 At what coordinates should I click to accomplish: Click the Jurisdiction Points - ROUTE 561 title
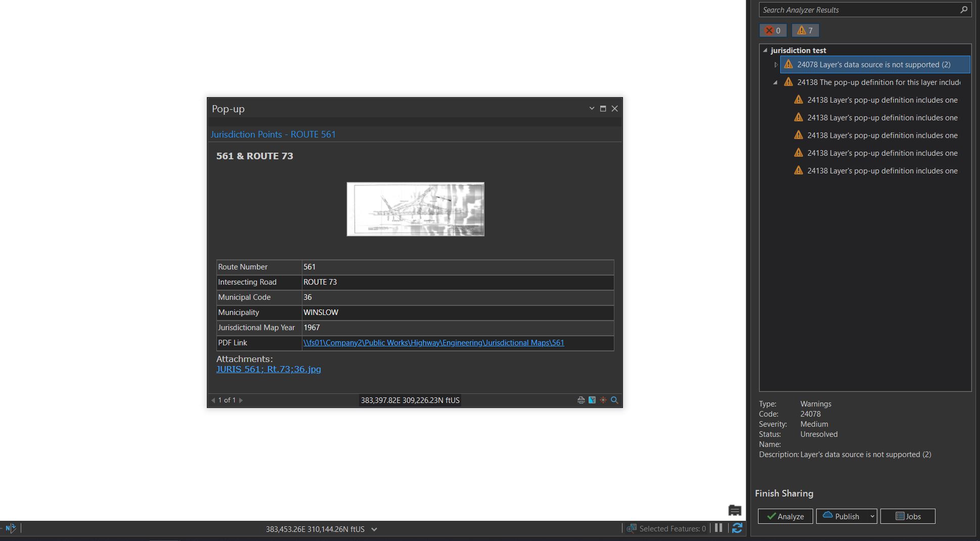(273, 134)
